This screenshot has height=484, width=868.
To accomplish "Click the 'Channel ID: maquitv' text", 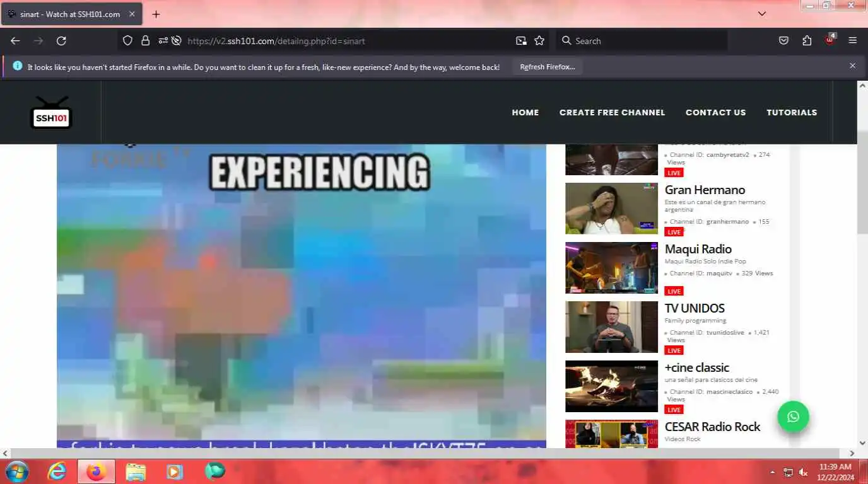I will pyautogui.click(x=701, y=274).
